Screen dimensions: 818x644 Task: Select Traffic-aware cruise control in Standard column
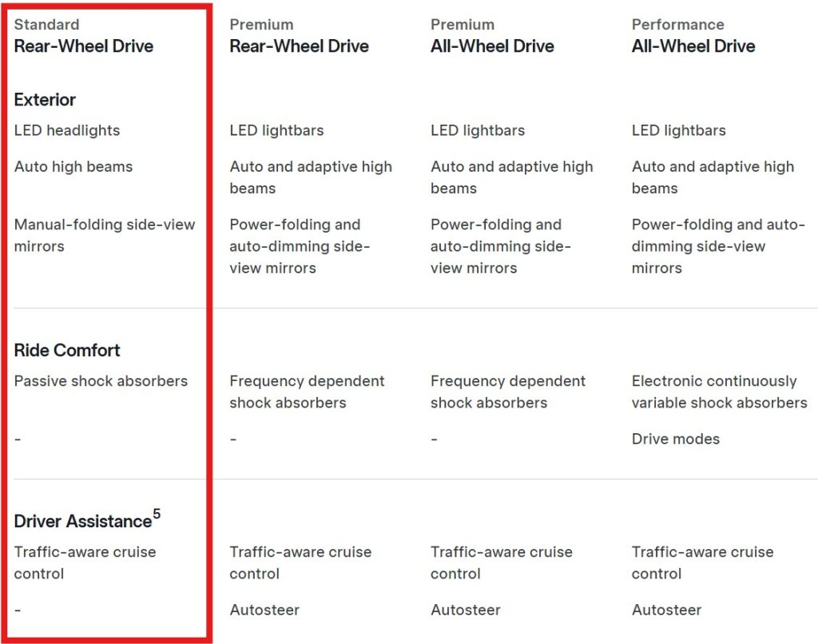[x=85, y=563]
